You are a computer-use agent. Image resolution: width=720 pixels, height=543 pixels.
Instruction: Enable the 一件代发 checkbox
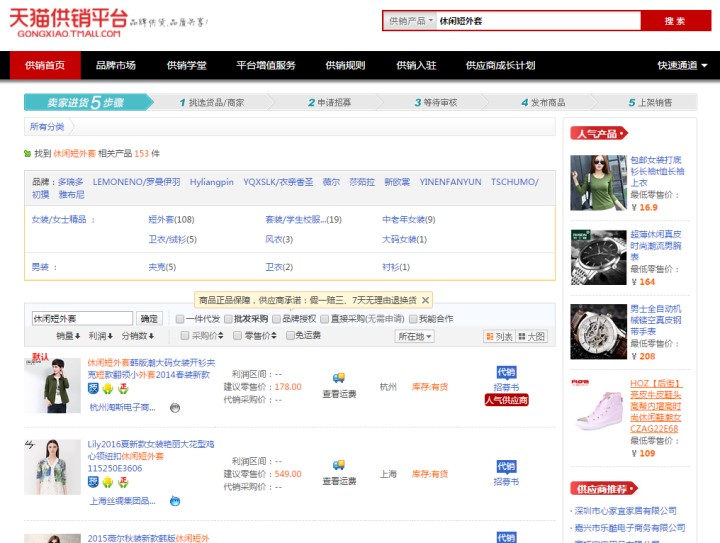[x=180, y=319]
